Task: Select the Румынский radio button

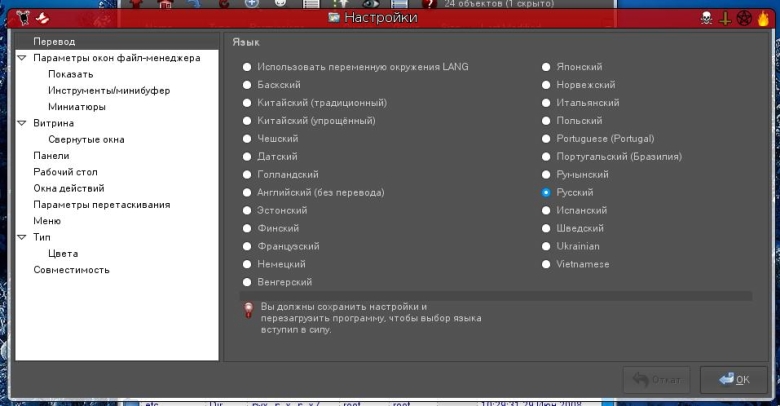Action: click(x=546, y=174)
